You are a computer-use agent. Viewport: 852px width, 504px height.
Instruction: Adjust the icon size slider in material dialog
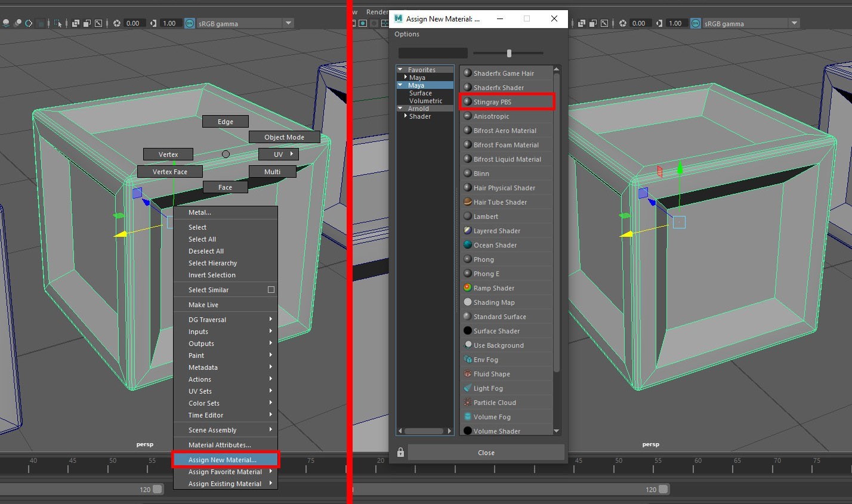[x=509, y=53]
